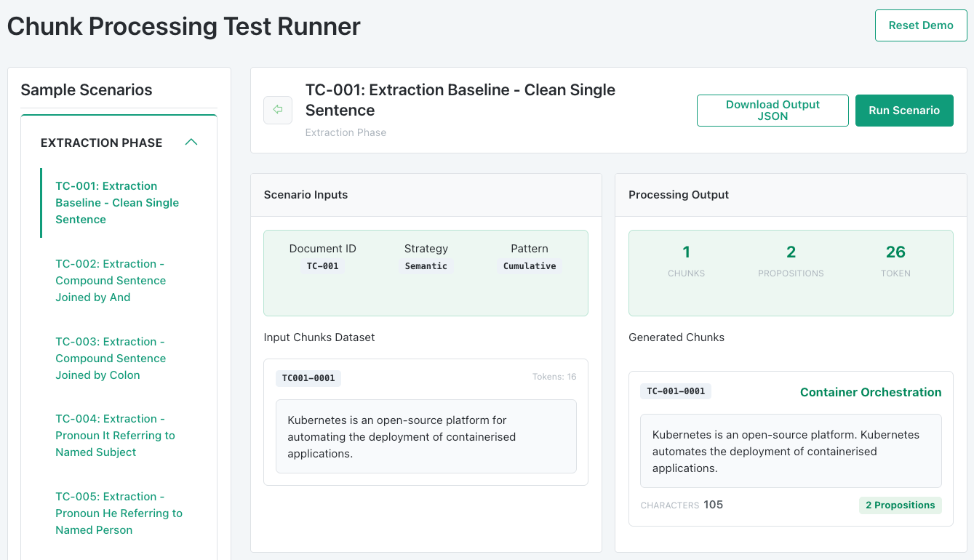Click the Sample Scenarios heading
This screenshot has height=560, width=974.
[87, 90]
